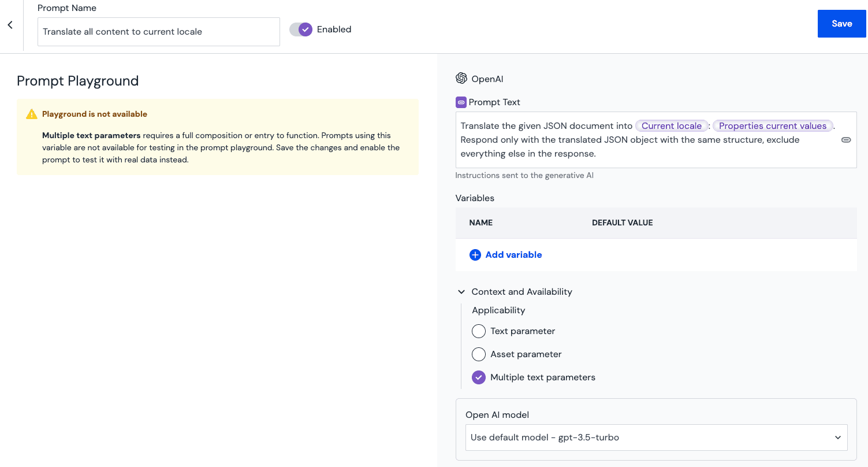Click into the Prompt Name input field
Image resolution: width=868 pixels, height=467 pixels.
pos(158,32)
